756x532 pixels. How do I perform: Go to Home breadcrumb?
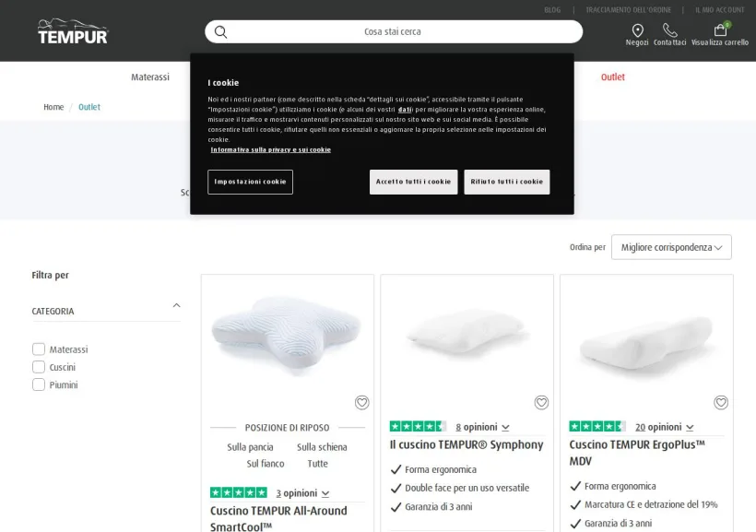pyautogui.click(x=53, y=107)
